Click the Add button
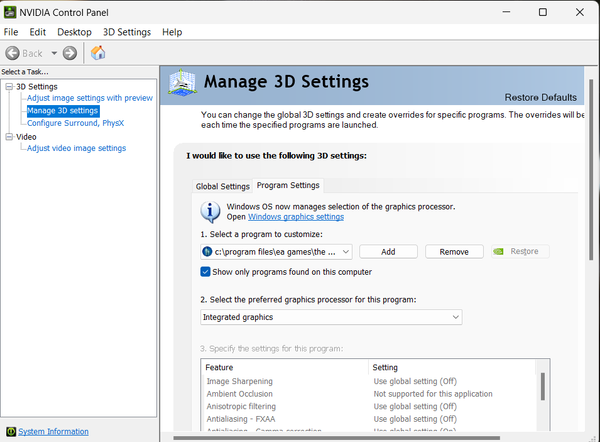The width and height of the screenshot is (600, 442). click(388, 252)
